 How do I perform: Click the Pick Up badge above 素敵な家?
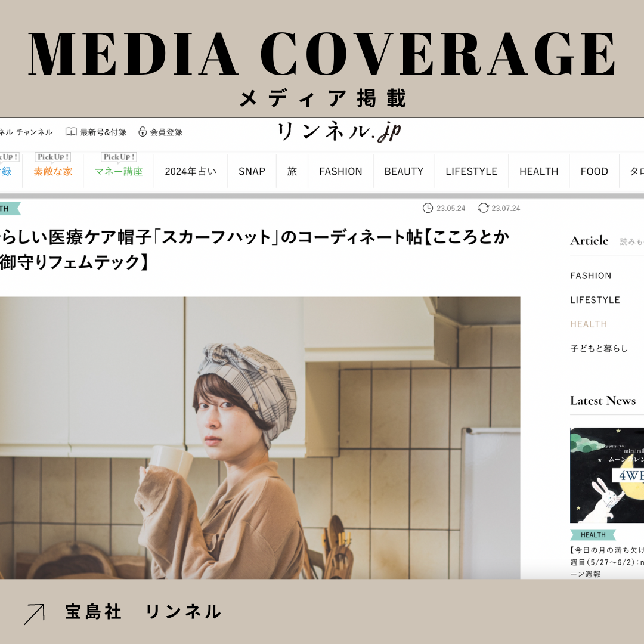coord(53,157)
